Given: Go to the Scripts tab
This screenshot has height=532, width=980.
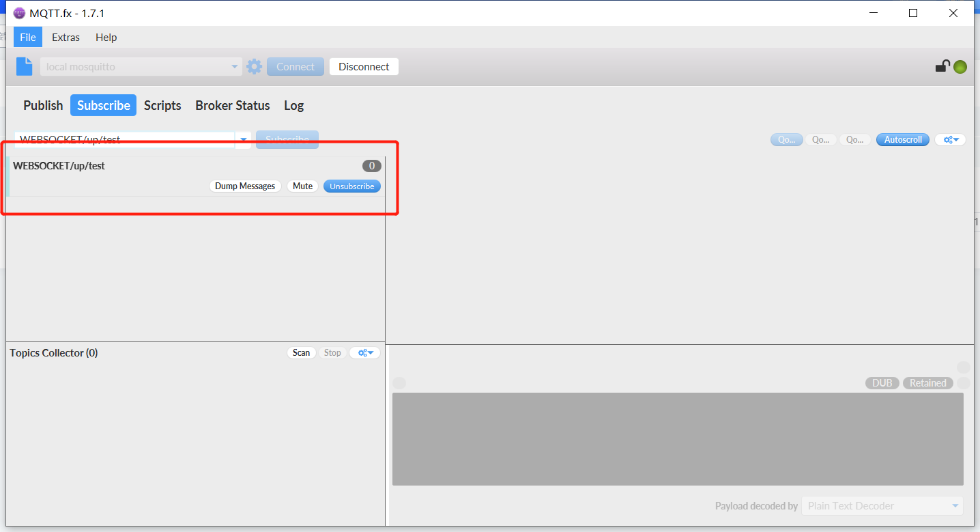Looking at the screenshot, I should [x=162, y=105].
